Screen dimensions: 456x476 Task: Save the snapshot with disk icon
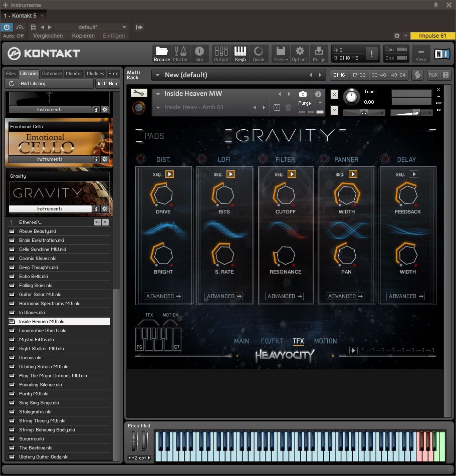pos(277,107)
